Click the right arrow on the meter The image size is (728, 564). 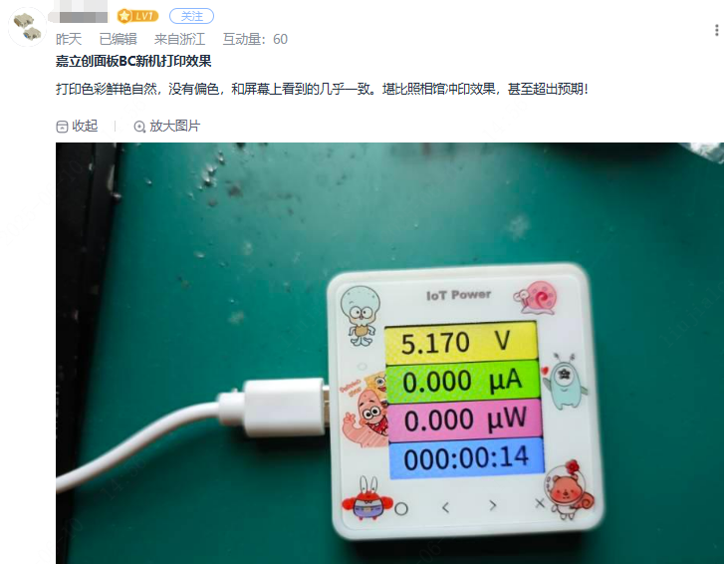[493, 505]
